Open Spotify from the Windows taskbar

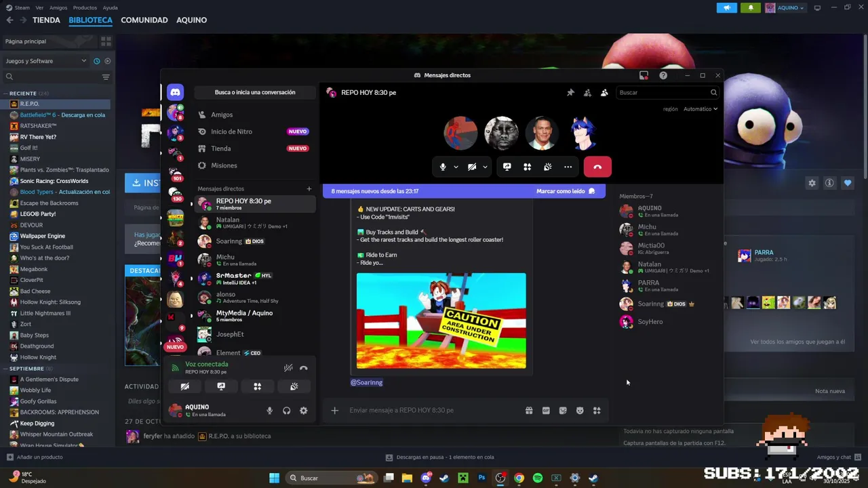pyautogui.click(x=538, y=478)
